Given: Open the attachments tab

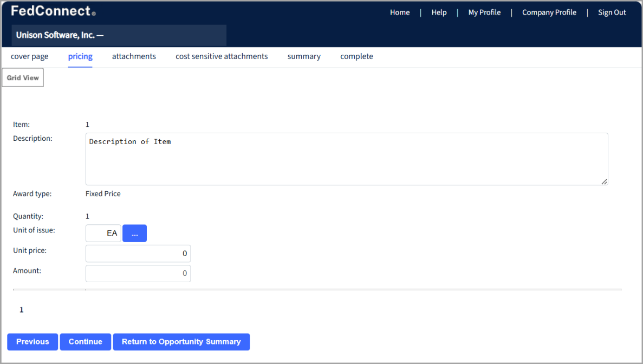Looking at the screenshot, I should (x=134, y=56).
